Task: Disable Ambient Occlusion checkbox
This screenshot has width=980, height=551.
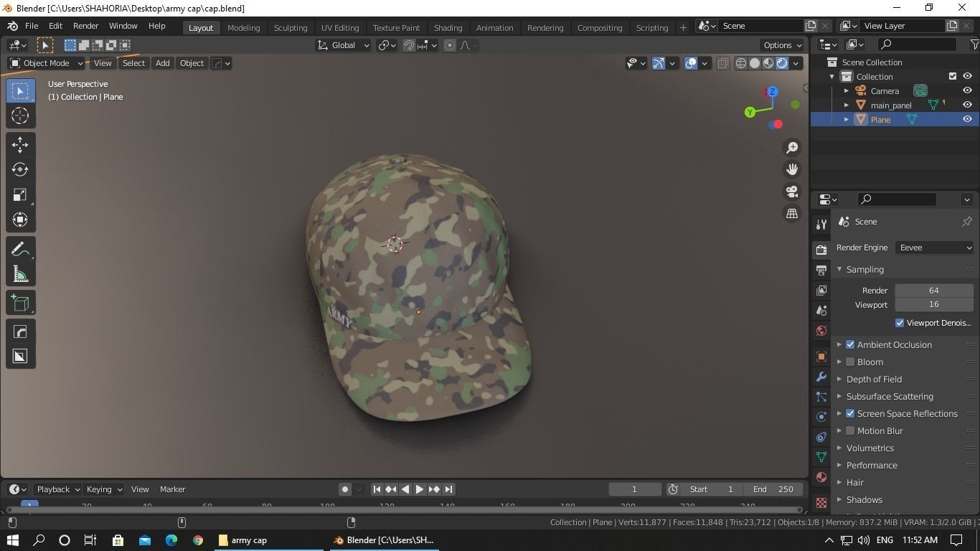Action: 850,345
